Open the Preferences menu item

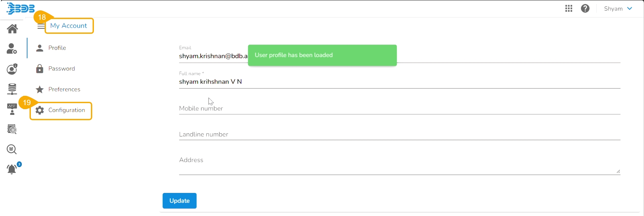click(64, 89)
